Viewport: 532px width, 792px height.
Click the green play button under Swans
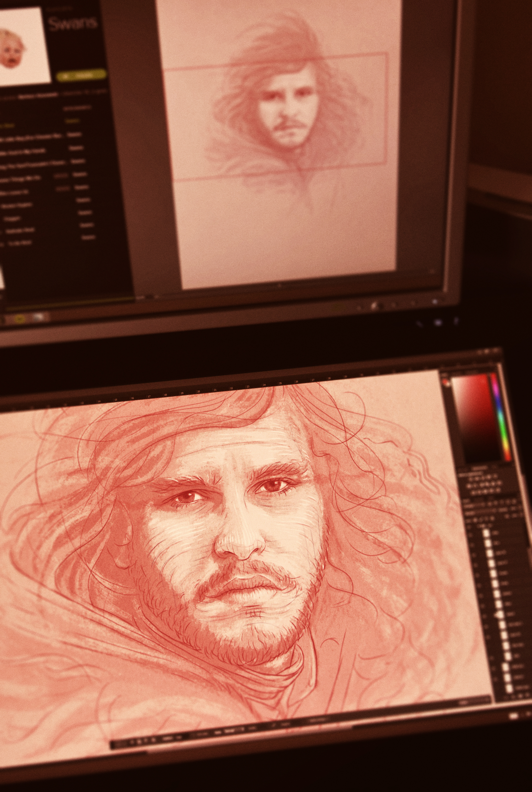(81, 75)
